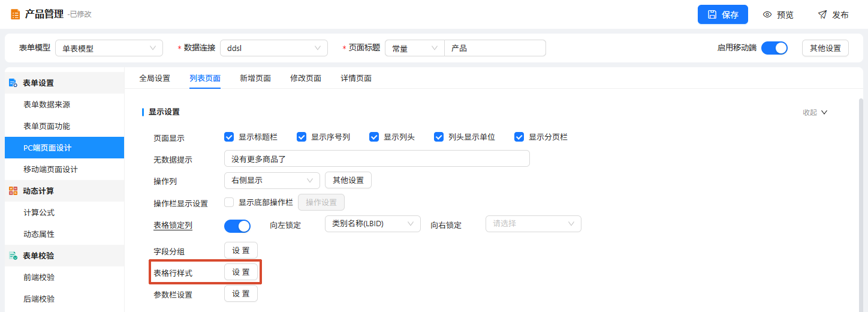The image size is (868, 312).
Task: Switch to 修改页面 tab
Action: point(306,78)
